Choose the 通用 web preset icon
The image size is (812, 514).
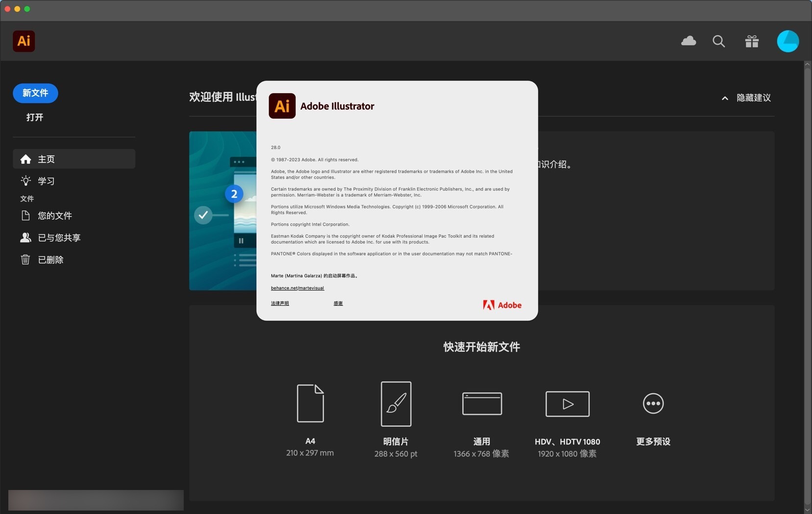tap(482, 404)
